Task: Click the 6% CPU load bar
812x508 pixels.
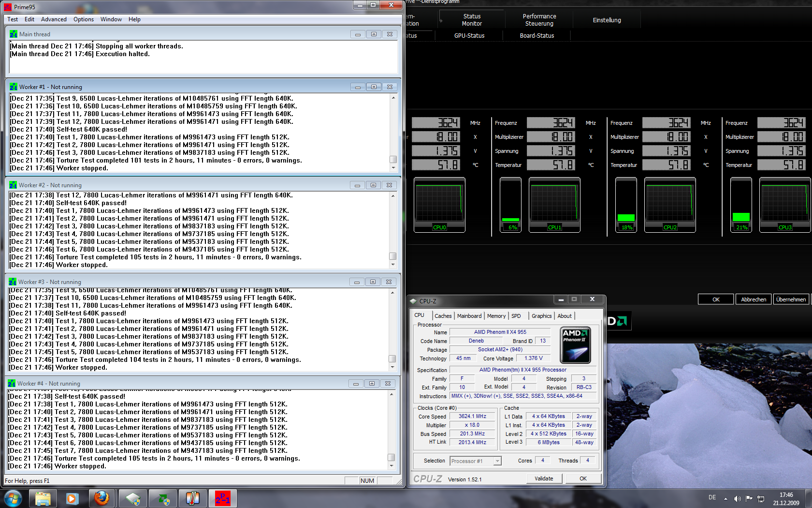Action: [510, 205]
